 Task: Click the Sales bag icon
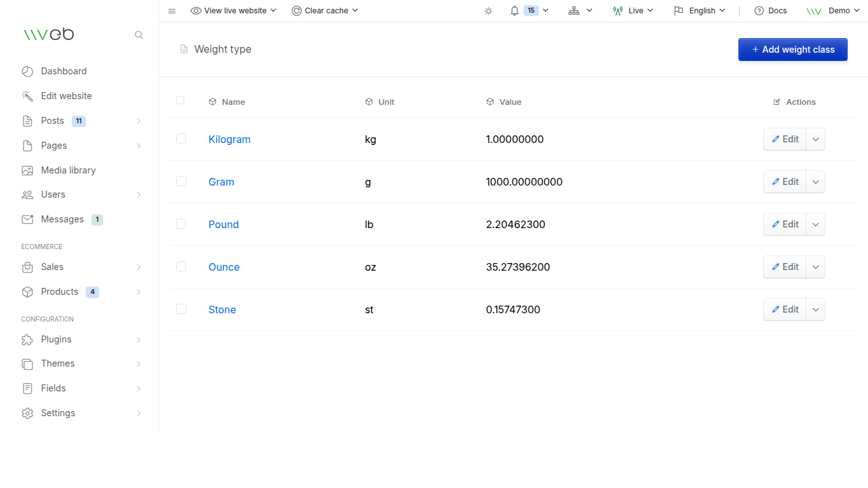pos(27,267)
